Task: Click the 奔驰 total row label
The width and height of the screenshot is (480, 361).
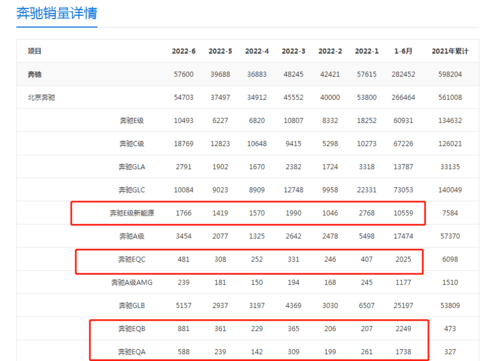Action: point(35,75)
